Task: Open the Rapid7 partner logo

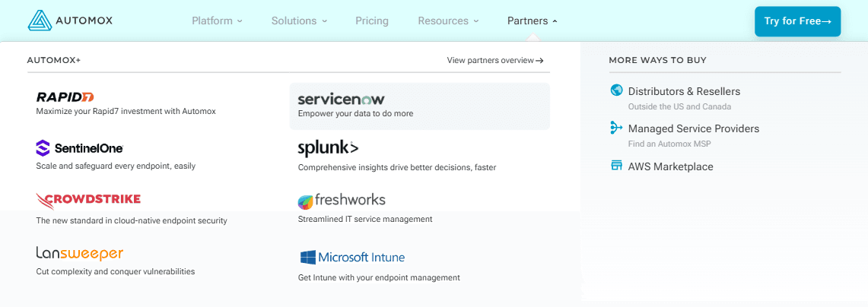Action: click(x=65, y=97)
